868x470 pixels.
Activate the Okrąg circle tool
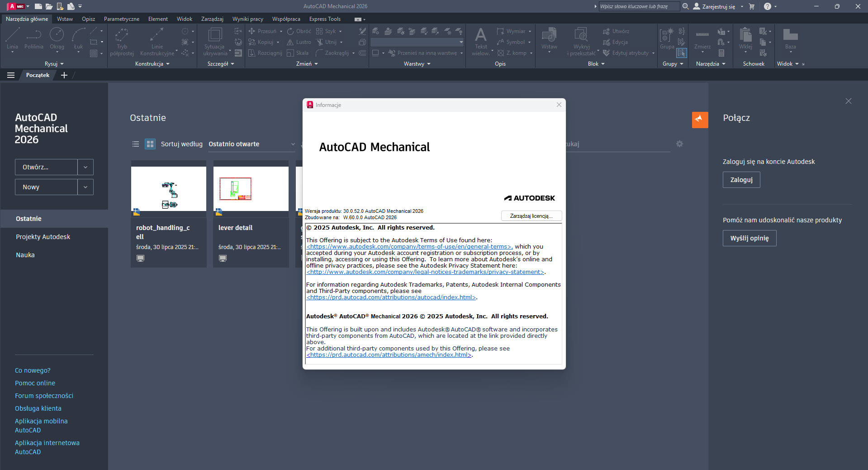click(x=57, y=38)
